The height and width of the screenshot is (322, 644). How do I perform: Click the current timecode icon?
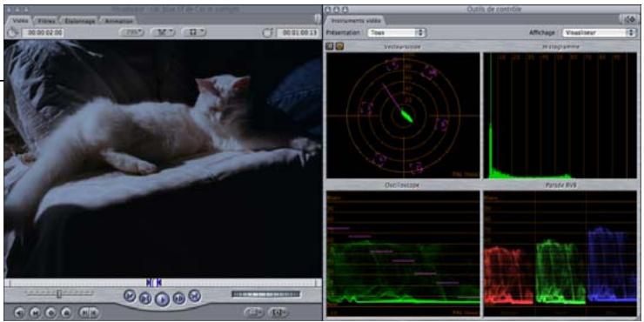pos(268,33)
